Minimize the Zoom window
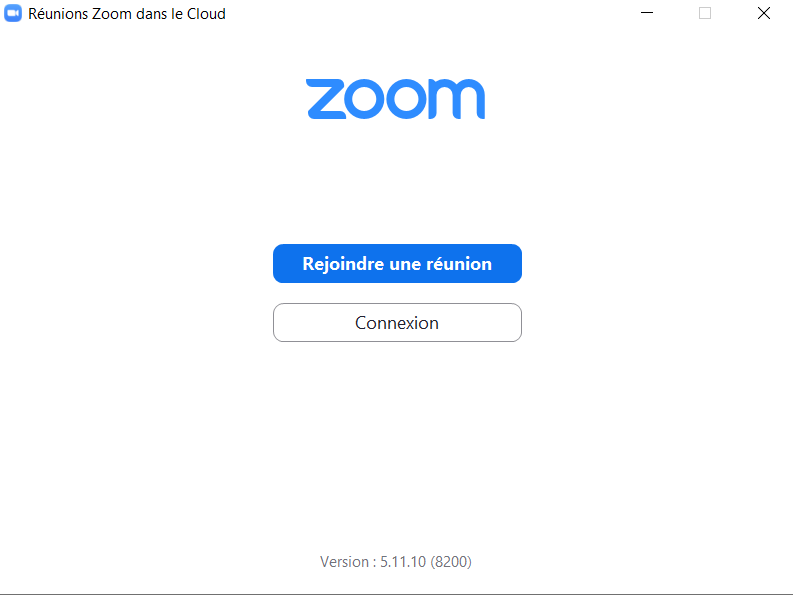The height and width of the screenshot is (595, 793). tap(647, 13)
